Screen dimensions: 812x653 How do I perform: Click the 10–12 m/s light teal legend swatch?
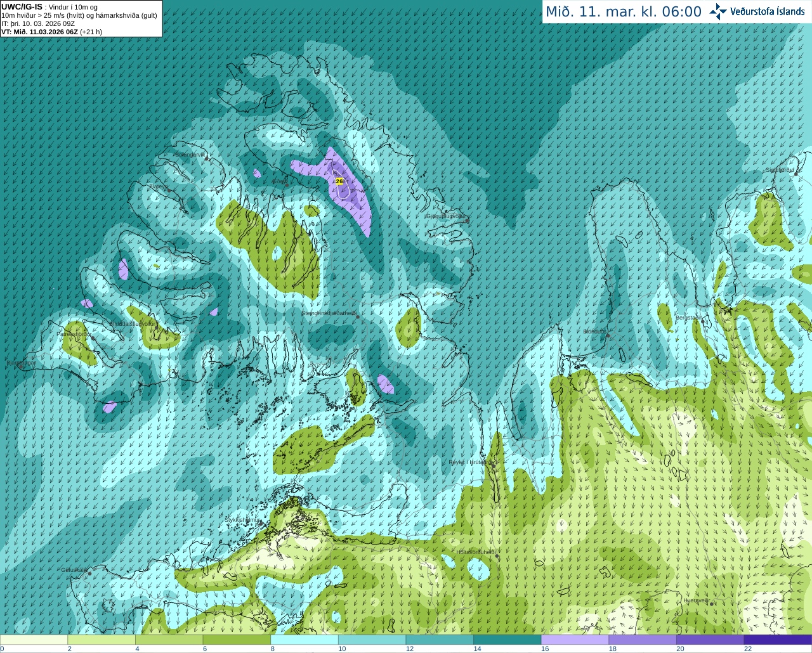point(372,640)
